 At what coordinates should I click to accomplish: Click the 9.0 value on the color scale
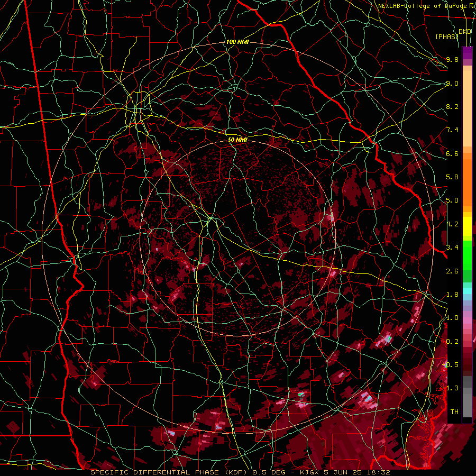tap(452, 83)
